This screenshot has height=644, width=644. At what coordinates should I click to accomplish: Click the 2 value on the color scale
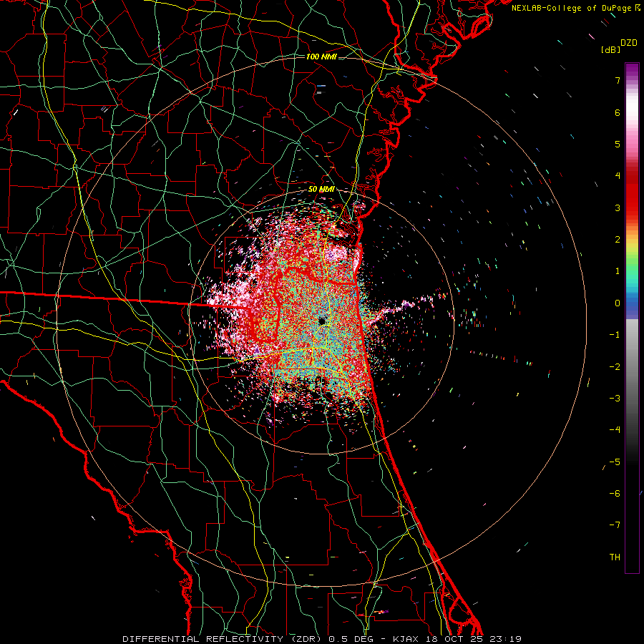618,240
